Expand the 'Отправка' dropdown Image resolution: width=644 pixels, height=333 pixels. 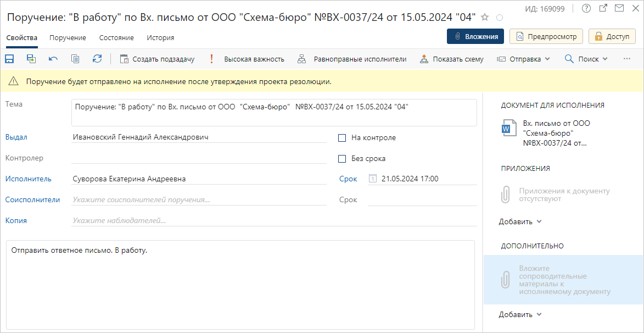(x=523, y=59)
